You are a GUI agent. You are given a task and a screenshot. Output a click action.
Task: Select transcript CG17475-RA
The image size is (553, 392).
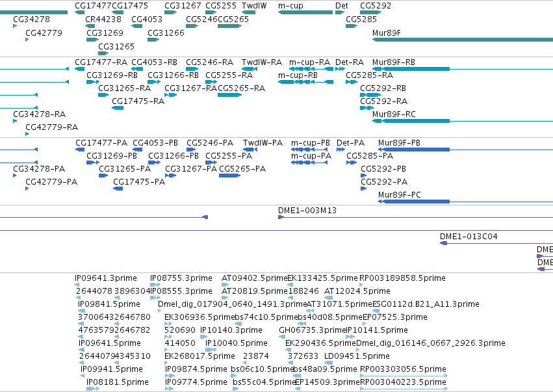138,101
